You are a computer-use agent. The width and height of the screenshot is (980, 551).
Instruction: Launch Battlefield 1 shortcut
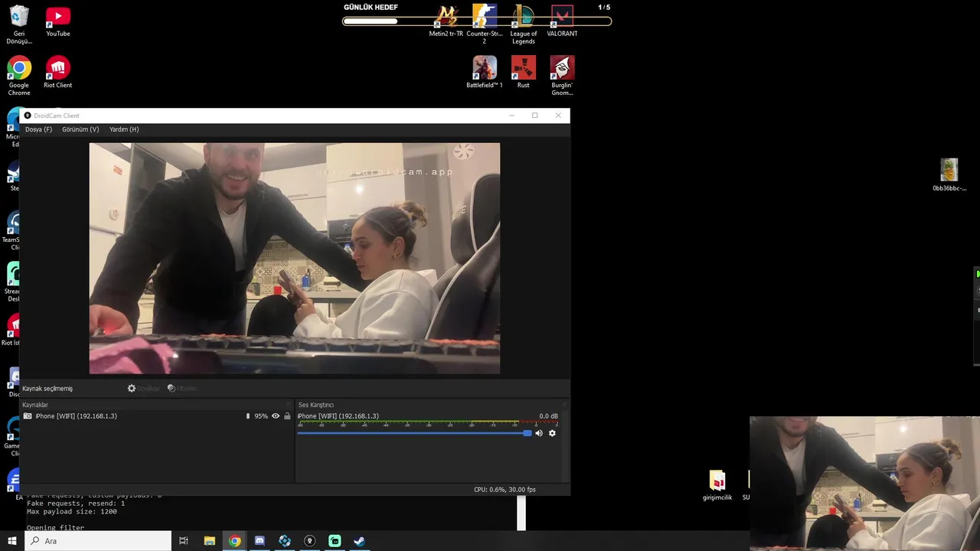(485, 72)
